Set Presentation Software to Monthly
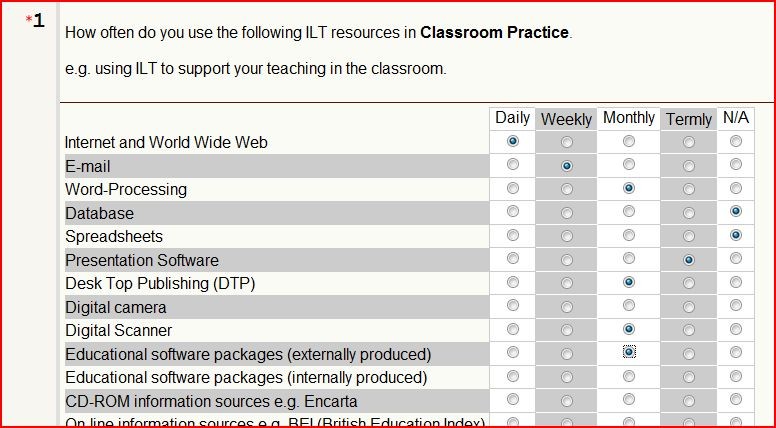The height and width of the screenshot is (428, 776). 629,258
